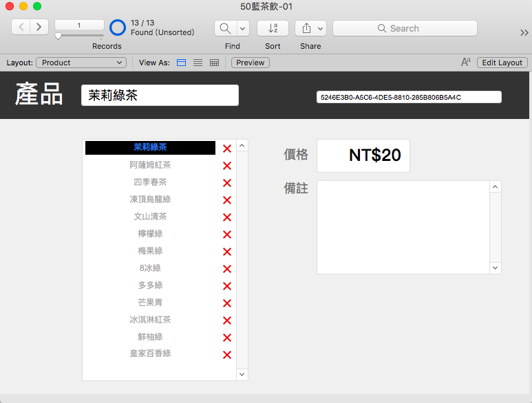Click the Share export icon
Image resolution: width=532 pixels, height=403 pixels.
(x=306, y=28)
